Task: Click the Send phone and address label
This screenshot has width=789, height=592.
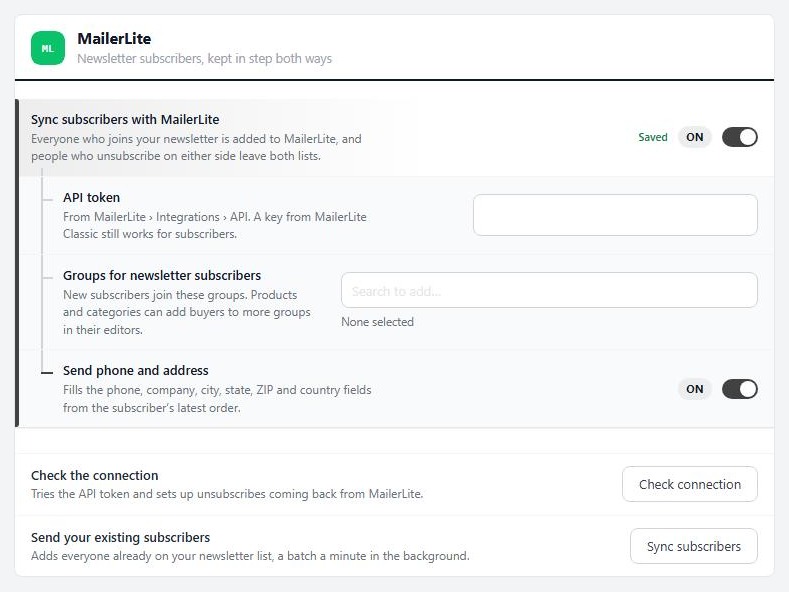Action: 135,371
